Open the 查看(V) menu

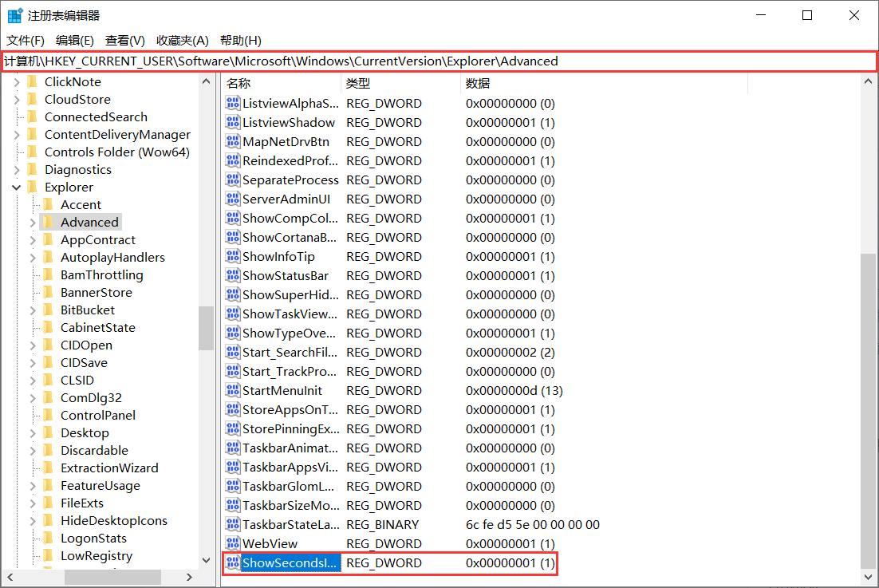point(124,41)
